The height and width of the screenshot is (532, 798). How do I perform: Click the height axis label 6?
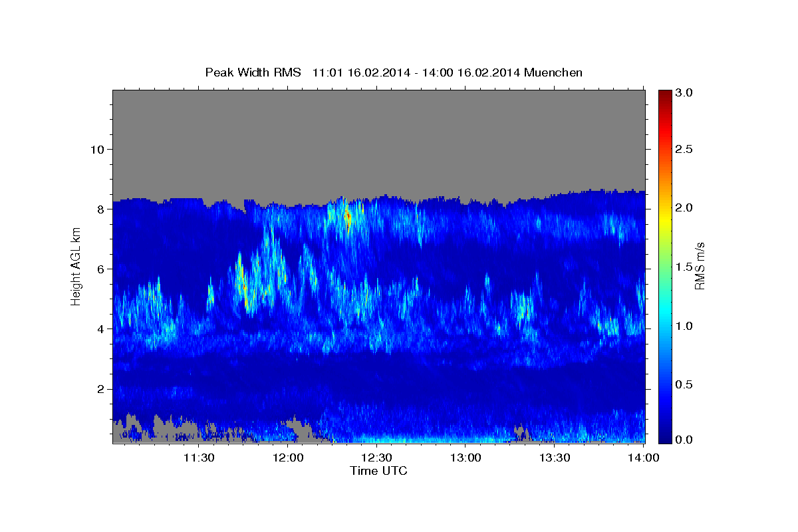pos(100,269)
